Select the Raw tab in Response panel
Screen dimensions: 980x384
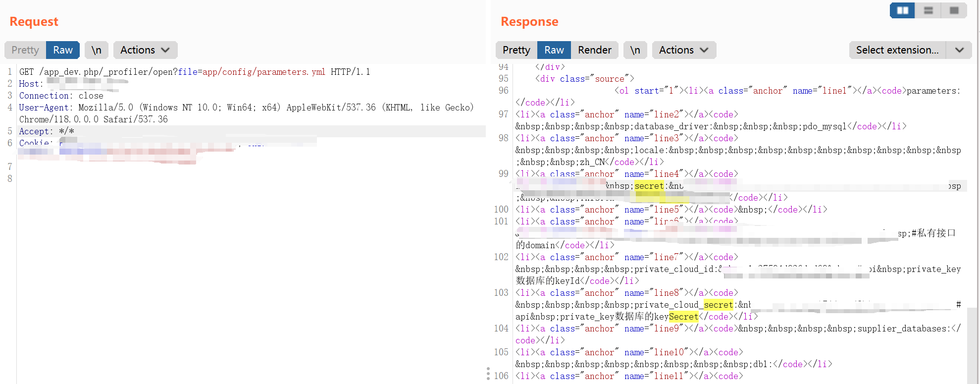554,50
